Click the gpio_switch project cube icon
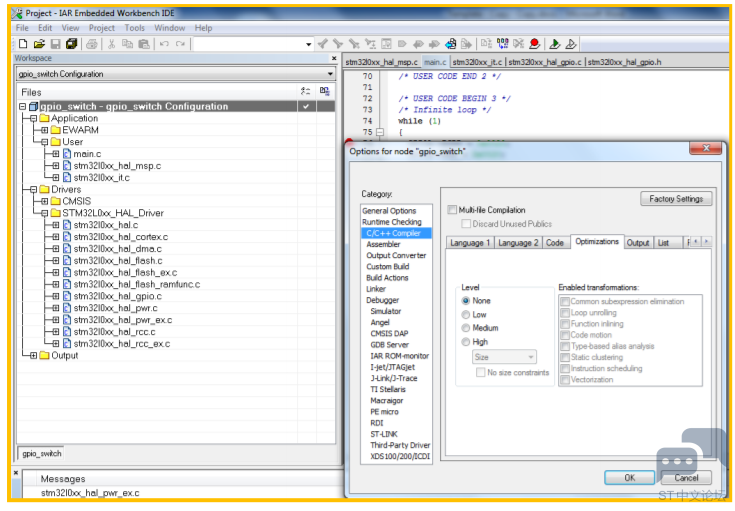The height and width of the screenshot is (511, 735). (x=33, y=106)
